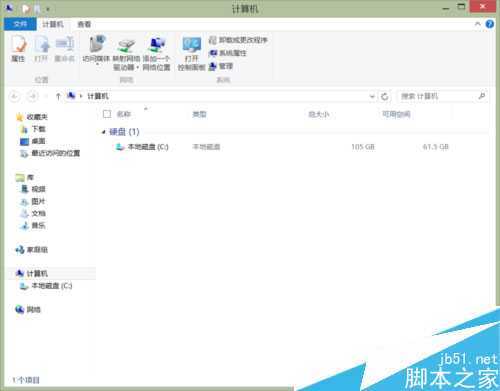This screenshot has height=391, width=500.
Task: Click 管理 in the ribbon
Action: tap(221, 66)
